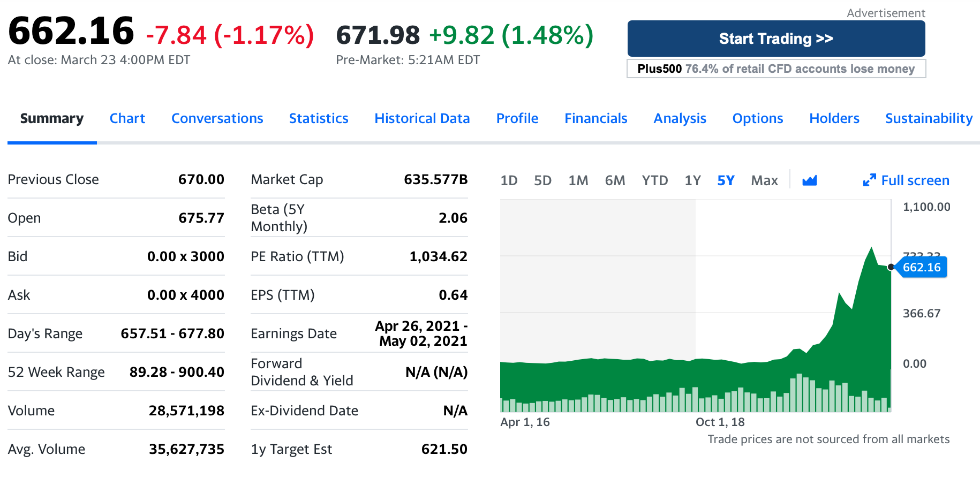Set chart range to 6M
This screenshot has width=980, height=501.
615,180
